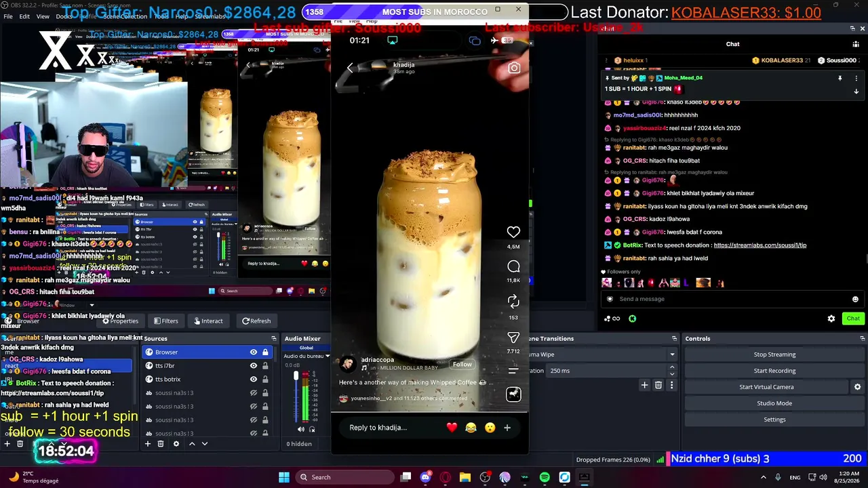Pop out the Sources dock
Viewport: 868px width, 488px height.
point(274,338)
